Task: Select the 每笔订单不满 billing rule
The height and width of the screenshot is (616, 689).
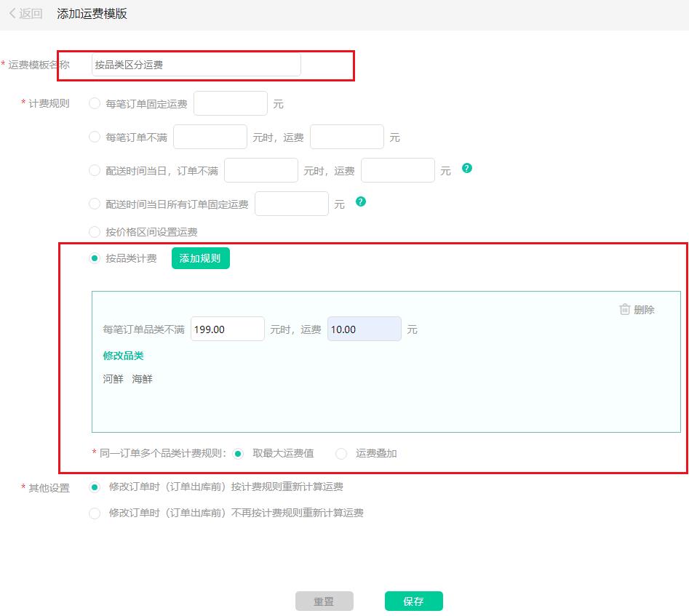Action: pyautogui.click(x=95, y=136)
